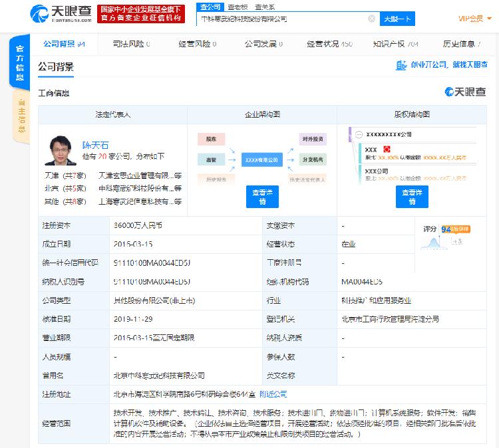The width and height of the screenshot is (499, 448).
Task: Select approval date 2019-11-29
Action: pos(133,319)
